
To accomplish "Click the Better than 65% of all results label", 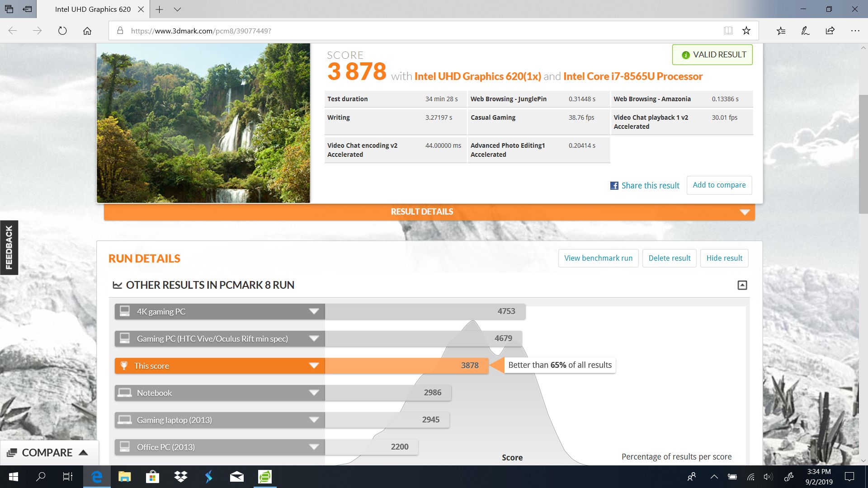I will 560,365.
